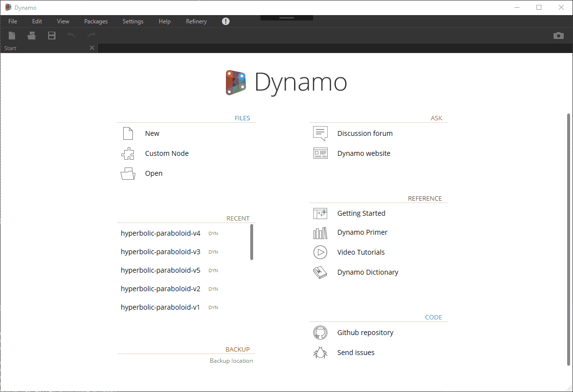Open the Settings menu
Screen dimensions: 573x392
(x=133, y=21)
